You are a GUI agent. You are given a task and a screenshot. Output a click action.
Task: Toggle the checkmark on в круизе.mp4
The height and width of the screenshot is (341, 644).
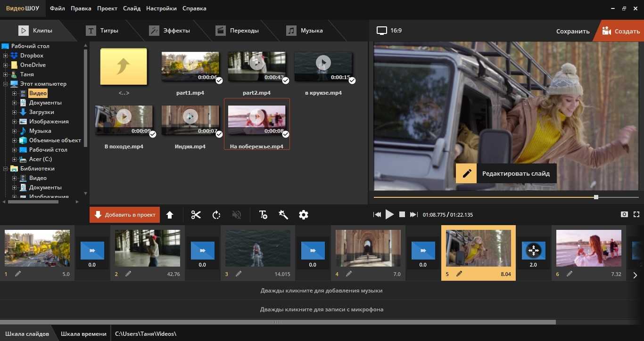(352, 81)
